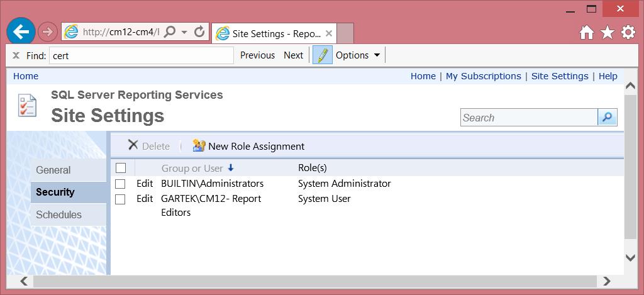Open the address bar dropdown arrow
The height and width of the screenshot is (295, 644).
click(184, 32)
